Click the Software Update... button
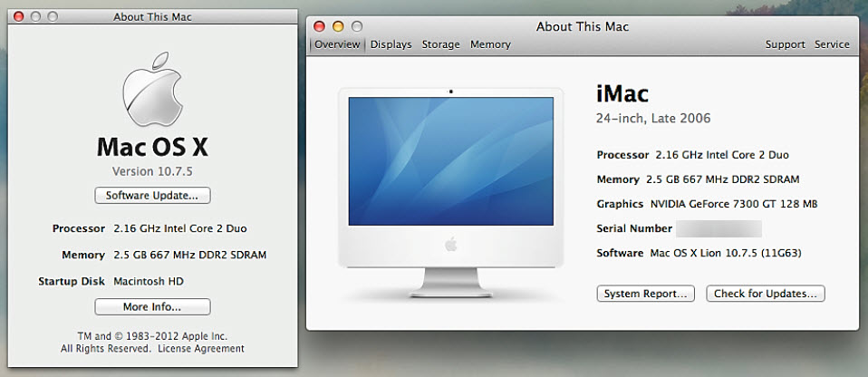 [x=152, y=196]
